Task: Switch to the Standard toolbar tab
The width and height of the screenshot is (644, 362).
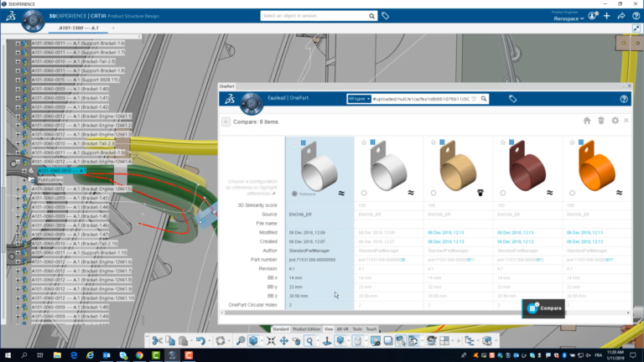Action: [x=281, y=329]
